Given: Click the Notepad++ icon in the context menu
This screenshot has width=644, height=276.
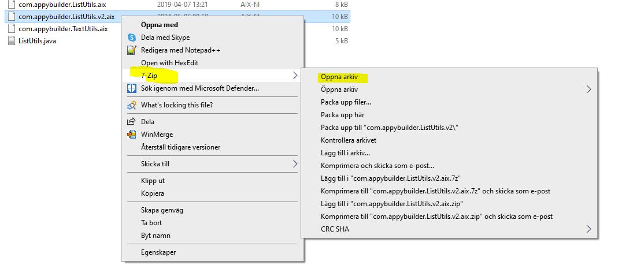Looking at the screenshot, I should point(132,50).
